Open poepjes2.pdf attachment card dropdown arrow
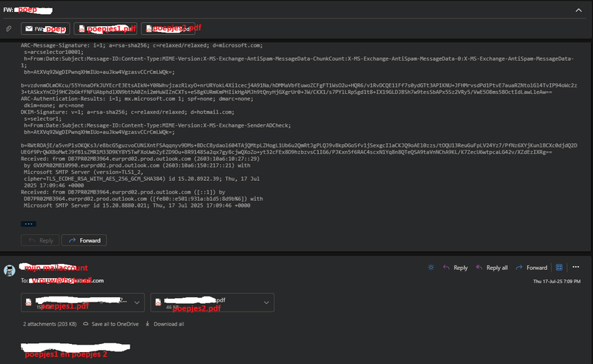Screen dimensions: 593x364 [266, 302]
